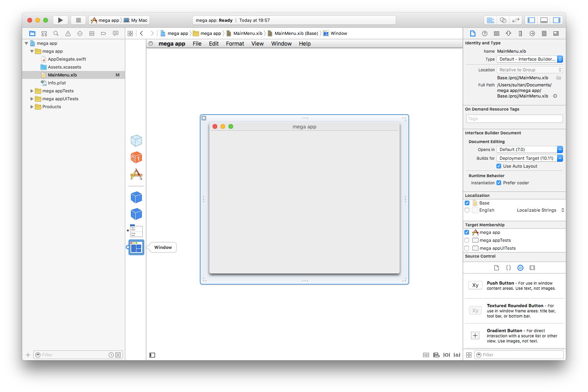Stop the running scheme

tap(79, 20)
